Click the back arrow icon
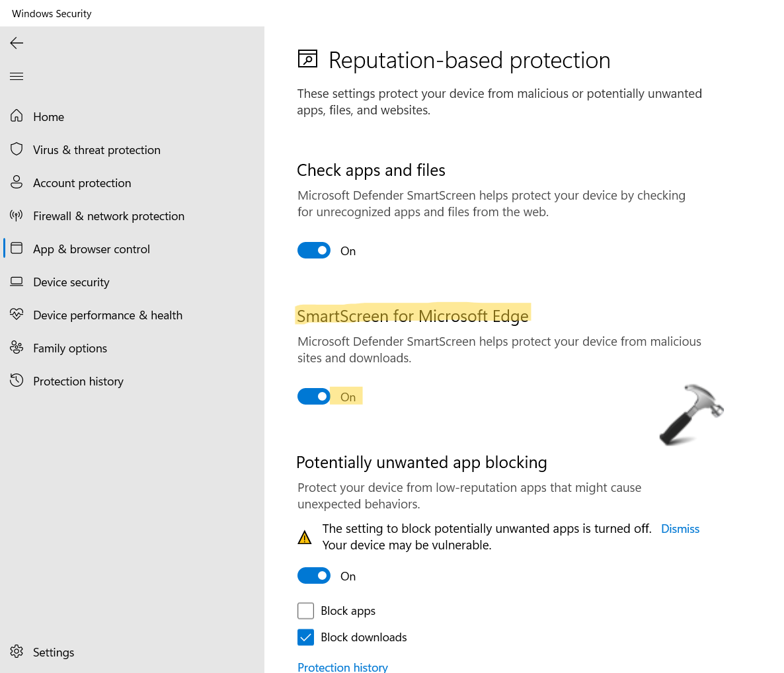 (x=17, y=44)
